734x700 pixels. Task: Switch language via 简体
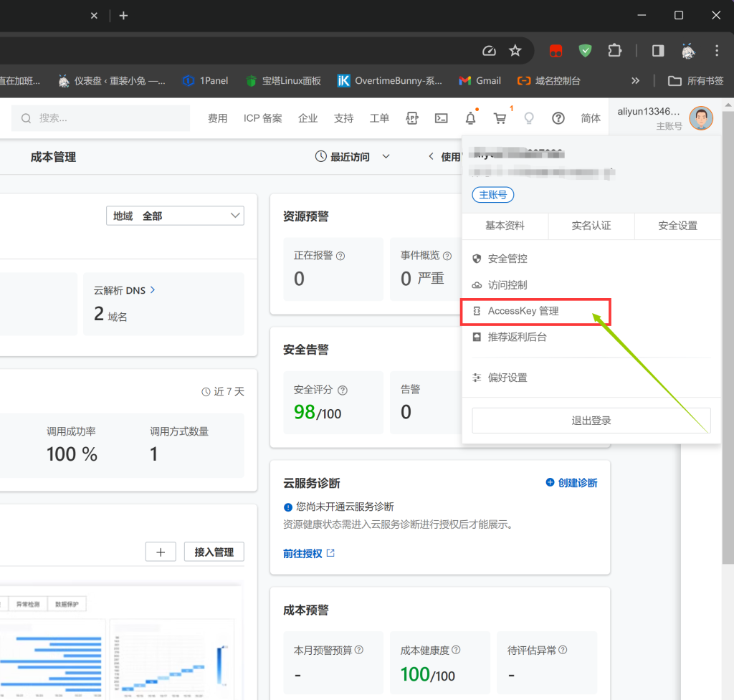(x=591, y=118)
